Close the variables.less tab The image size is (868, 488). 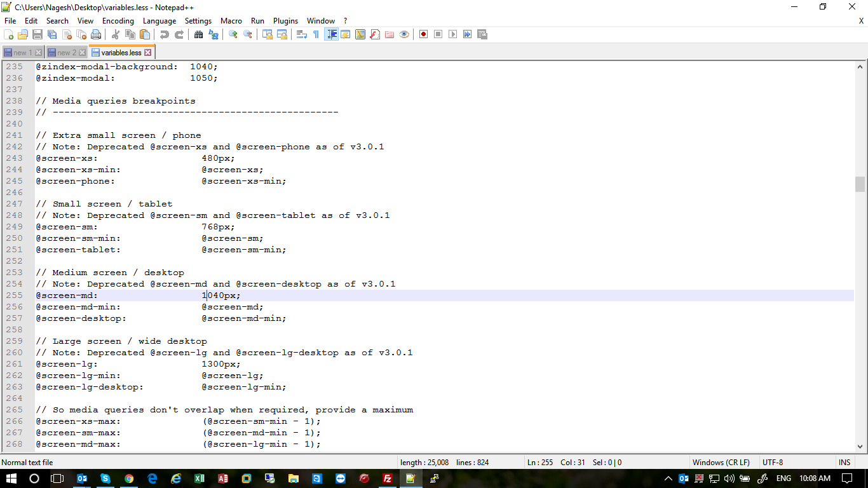click(148, 53)
